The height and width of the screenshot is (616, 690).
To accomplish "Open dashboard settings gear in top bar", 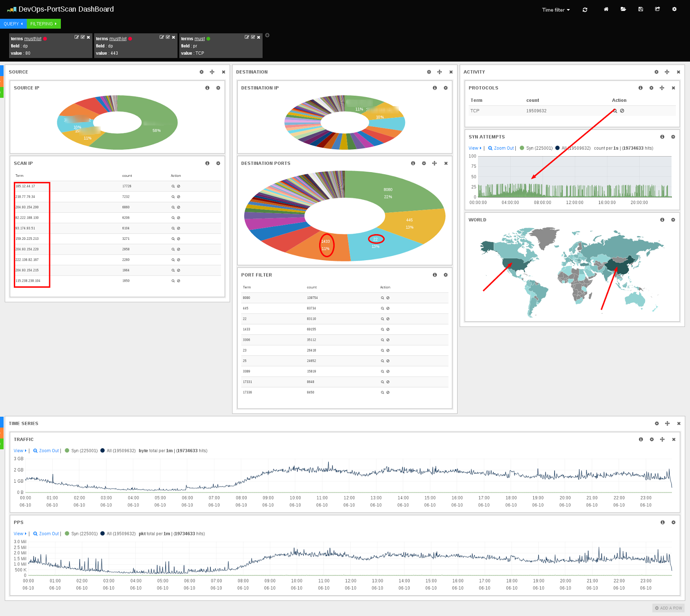I will click(674, 9).
